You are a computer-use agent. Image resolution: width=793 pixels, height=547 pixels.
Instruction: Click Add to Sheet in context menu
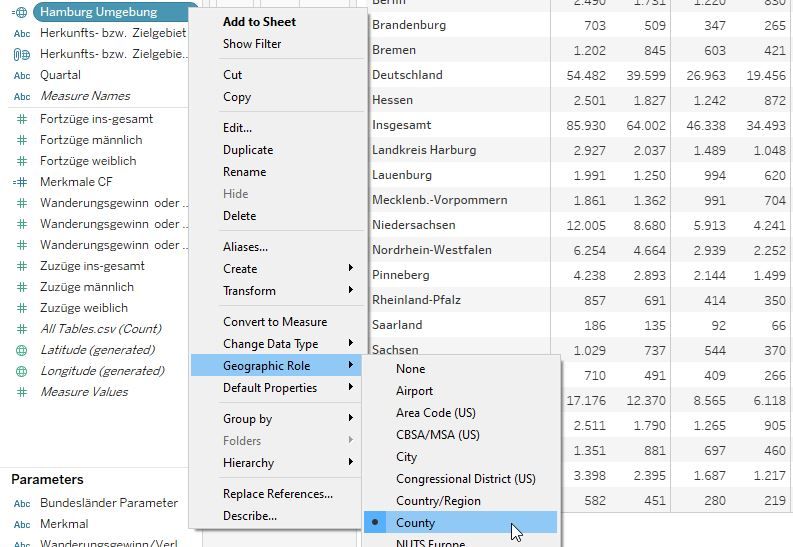[259, 22]
